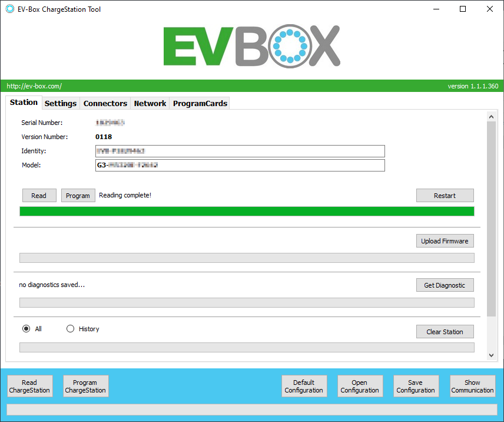This screenshot has width=504, height=422.
Task: Select the History radio button
Action: tap(70, 328)
